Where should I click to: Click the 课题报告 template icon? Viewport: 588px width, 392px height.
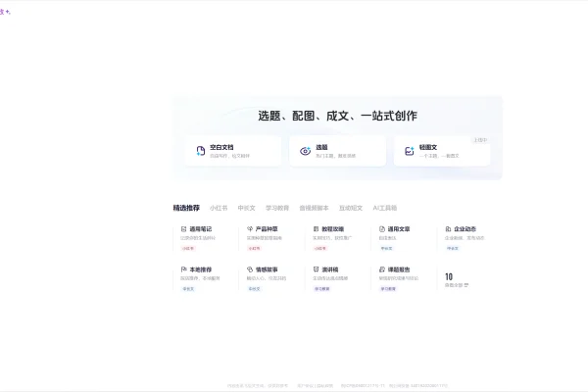(x=382, y=269)
